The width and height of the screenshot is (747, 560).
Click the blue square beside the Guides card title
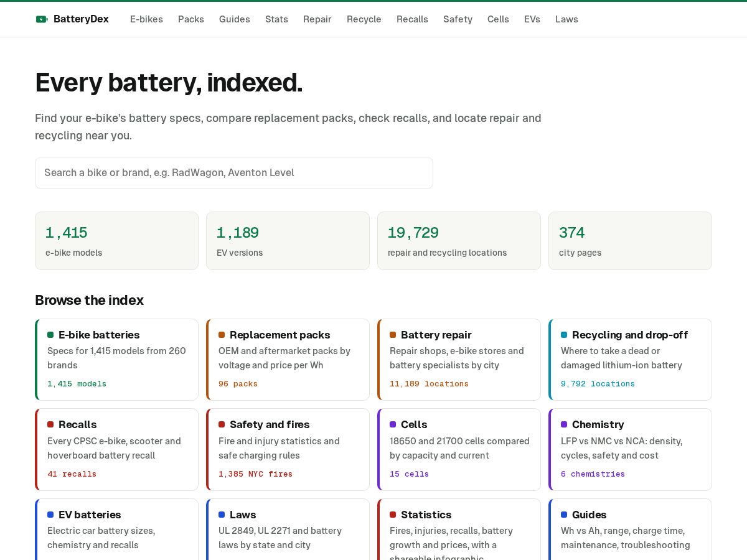click(564, 515)
